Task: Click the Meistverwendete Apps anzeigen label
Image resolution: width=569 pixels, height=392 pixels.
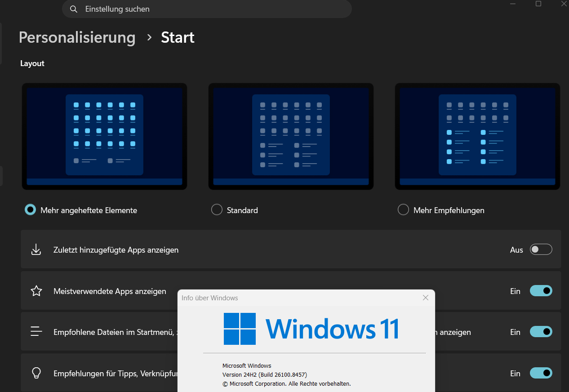Action: point(110,291)
